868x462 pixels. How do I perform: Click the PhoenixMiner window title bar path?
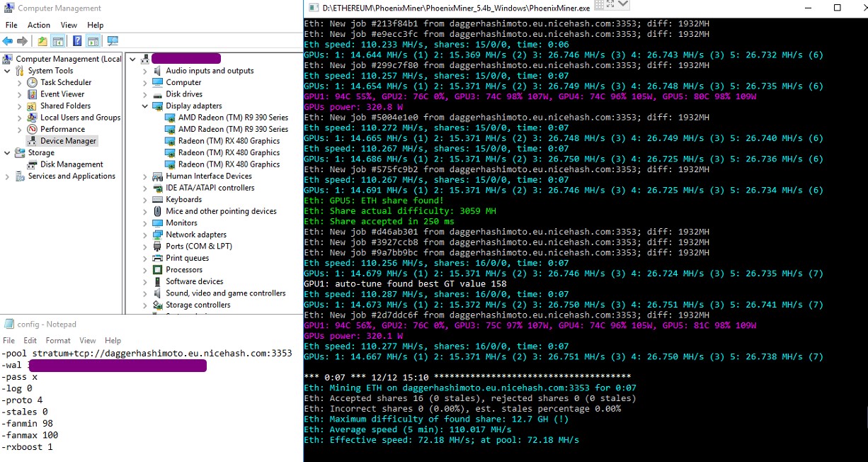tap(456, 9)
